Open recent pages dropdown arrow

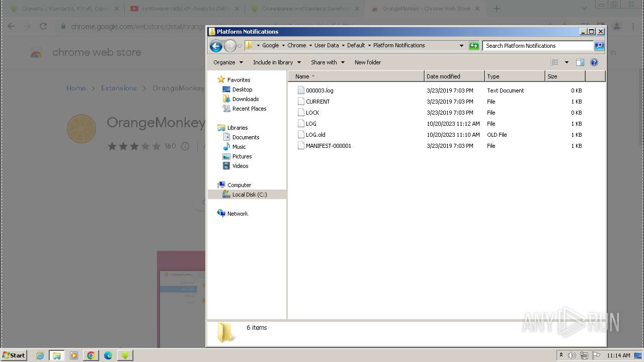tap(239, 46)
